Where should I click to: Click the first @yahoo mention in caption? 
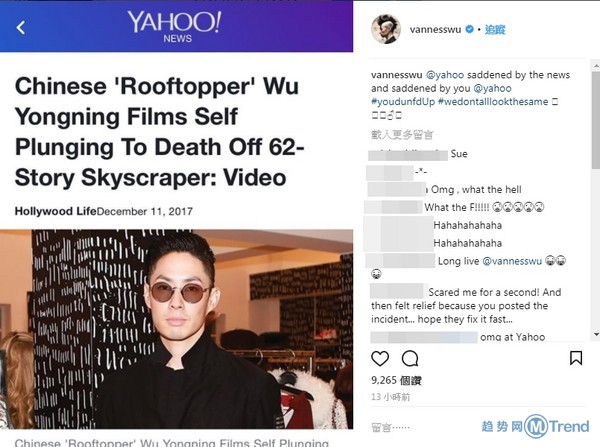445,75
